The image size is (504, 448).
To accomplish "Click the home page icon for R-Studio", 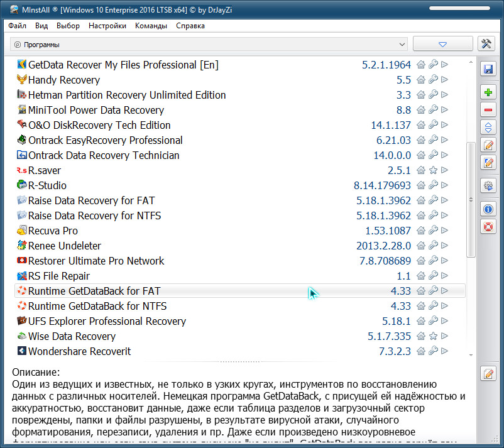I will pyautogui.click(x=421, y=185).
